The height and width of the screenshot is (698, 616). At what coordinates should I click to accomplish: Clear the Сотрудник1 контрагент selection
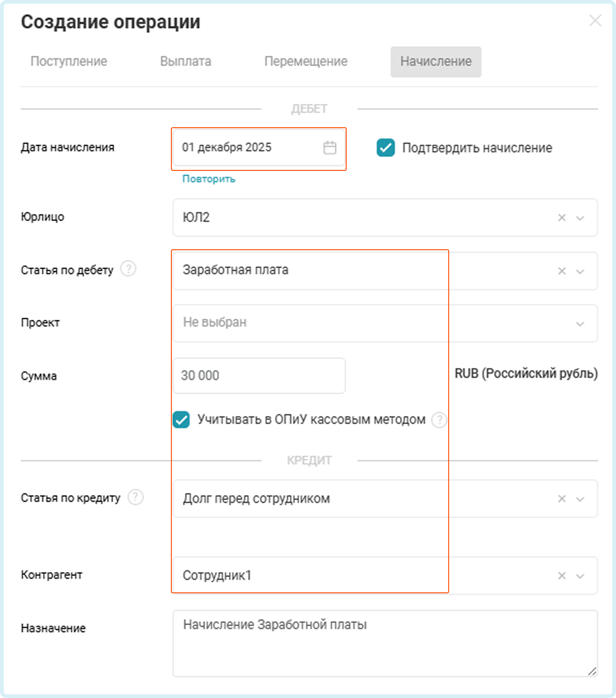click(x=562, y=576)
